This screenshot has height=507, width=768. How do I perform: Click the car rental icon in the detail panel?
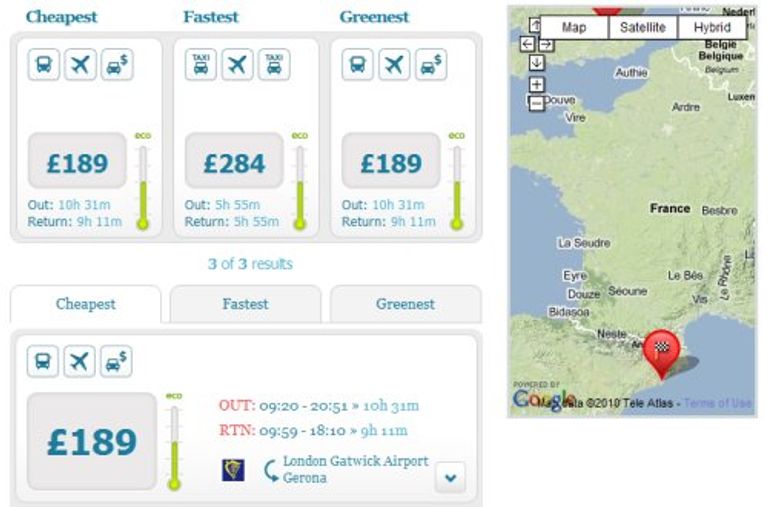click(x=116, y=362)
